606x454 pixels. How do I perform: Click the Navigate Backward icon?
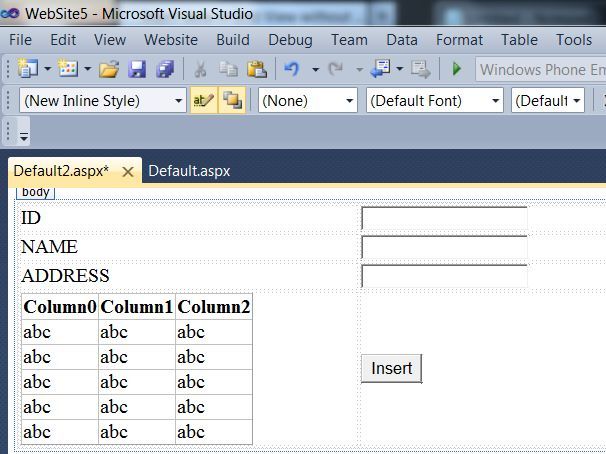pos(381,69)
